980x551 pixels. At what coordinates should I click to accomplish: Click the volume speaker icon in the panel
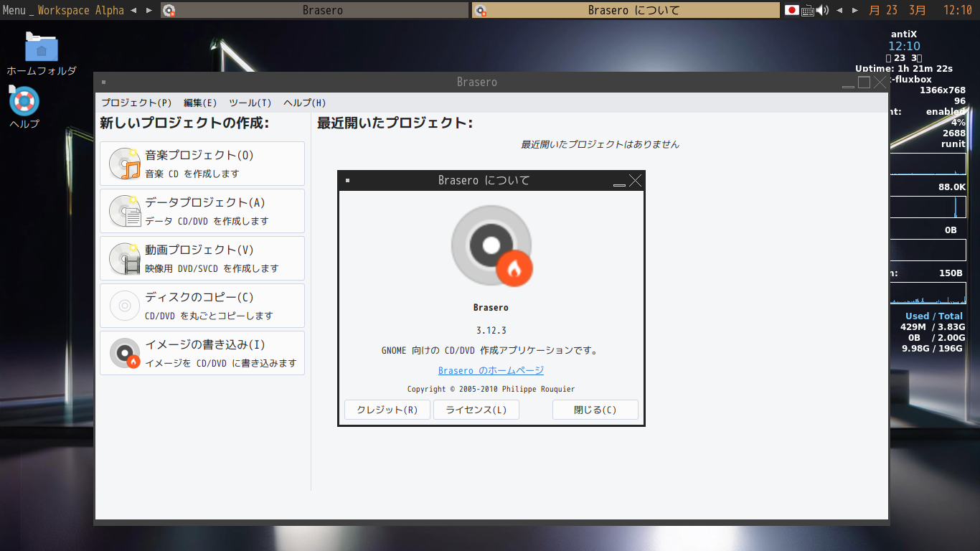pos(822,10)
